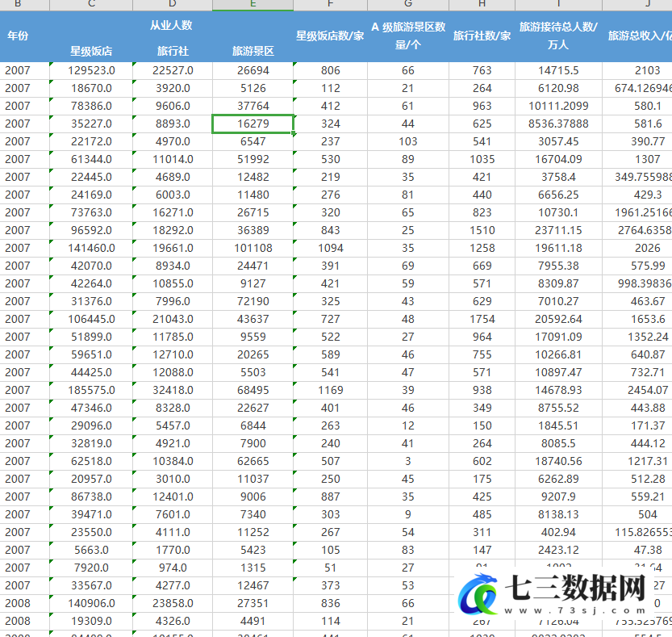The height and width of the screenshot is (637, 672).
Task: Select cell with value 6120.98
Action: point(558,88)
